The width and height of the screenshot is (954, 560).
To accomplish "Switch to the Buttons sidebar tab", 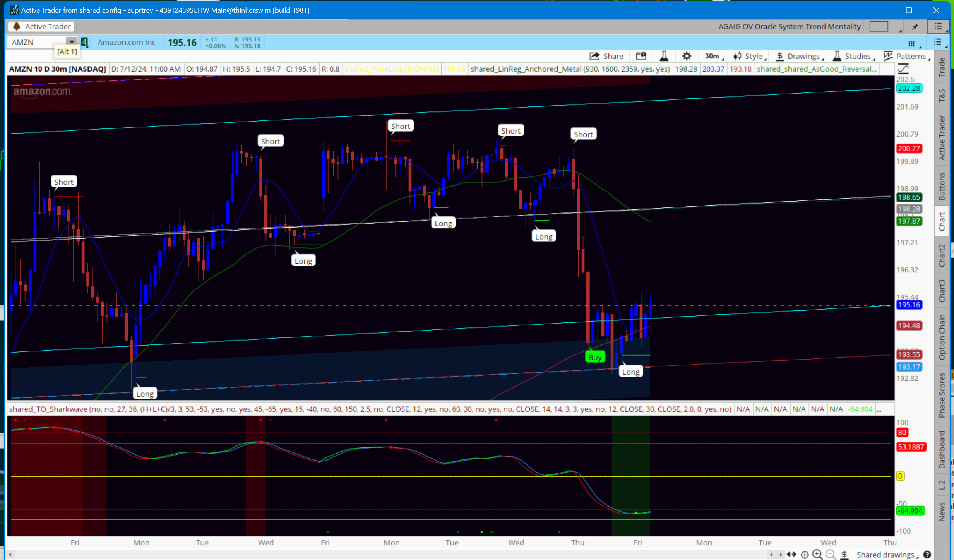I will click(942, 186).
